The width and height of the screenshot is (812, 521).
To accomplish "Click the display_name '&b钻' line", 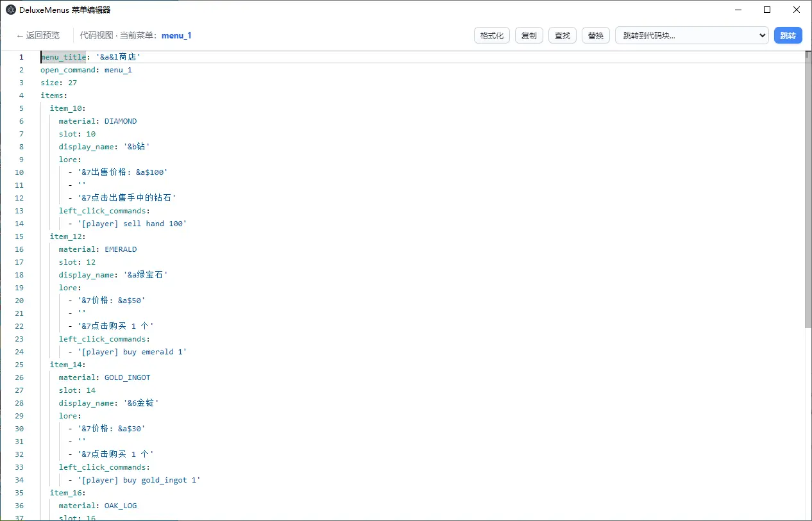I will click(105, 147).
